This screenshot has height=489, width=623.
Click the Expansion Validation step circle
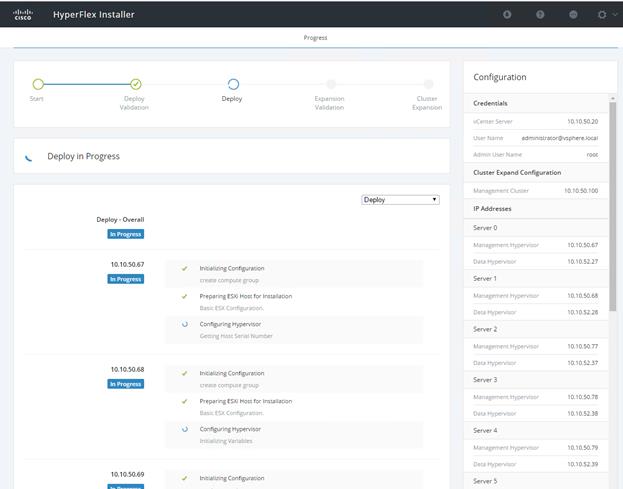[x=331, y=84]
